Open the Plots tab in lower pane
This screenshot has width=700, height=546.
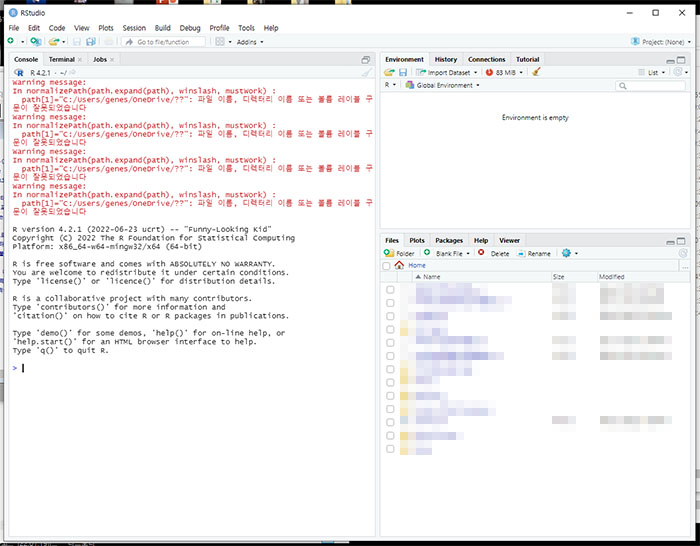click(417, 240)
